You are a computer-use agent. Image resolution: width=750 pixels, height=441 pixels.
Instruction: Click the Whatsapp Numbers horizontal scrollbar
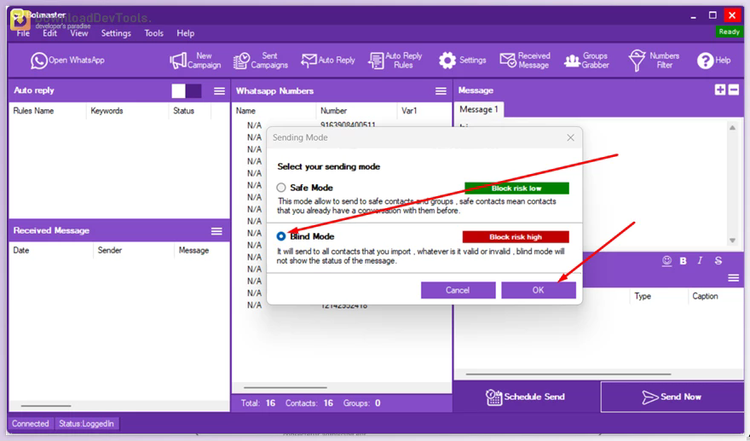[286, 387]
